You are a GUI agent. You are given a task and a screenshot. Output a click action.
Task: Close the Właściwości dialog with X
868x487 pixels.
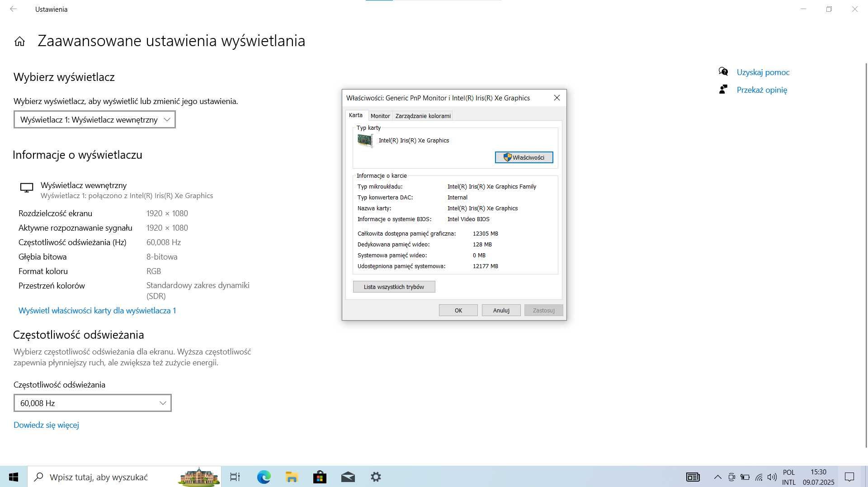coord(557,98)
